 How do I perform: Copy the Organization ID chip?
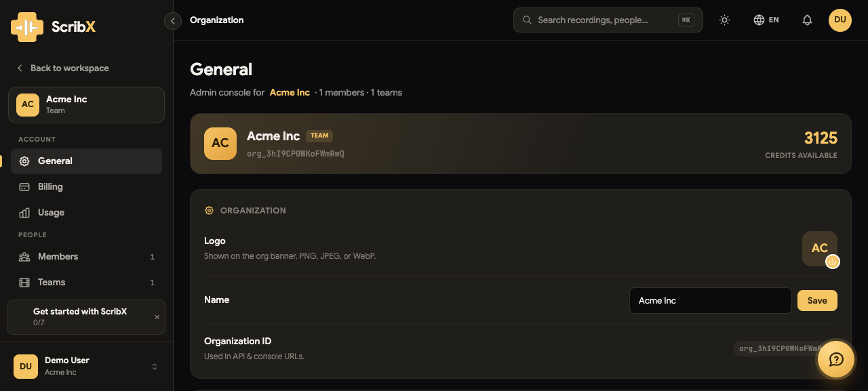pyautogui.click(x=784, y=349)
